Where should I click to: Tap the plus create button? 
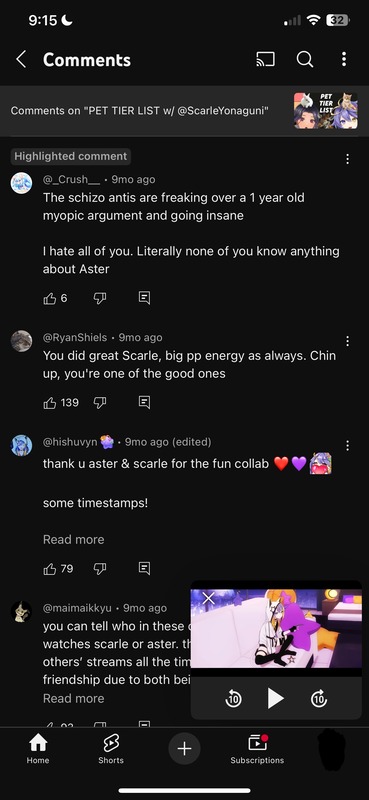coord(184,748)
